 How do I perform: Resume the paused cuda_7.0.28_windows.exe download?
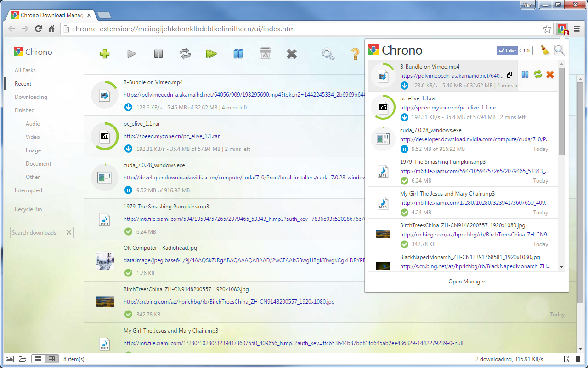405,149
